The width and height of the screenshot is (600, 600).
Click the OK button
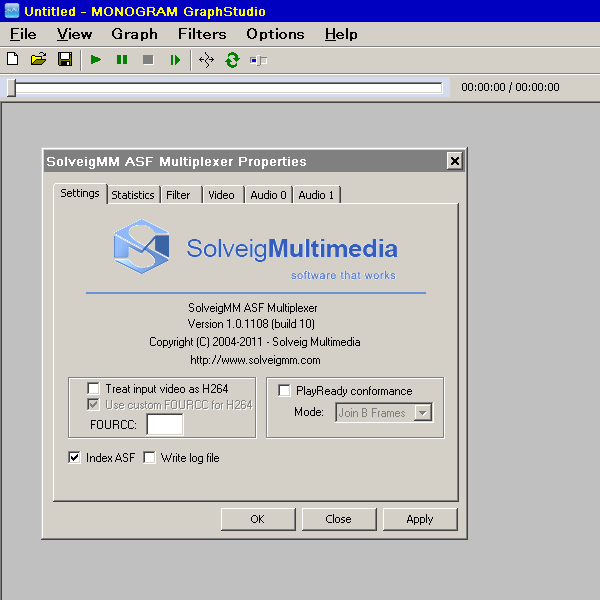pos(258,519)
